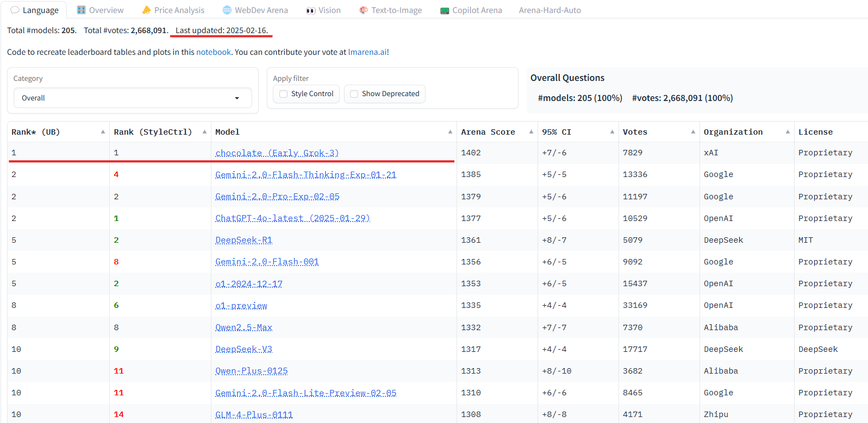Switch to the Vision tab
This screenshot has width=868, height=423.
323,10
